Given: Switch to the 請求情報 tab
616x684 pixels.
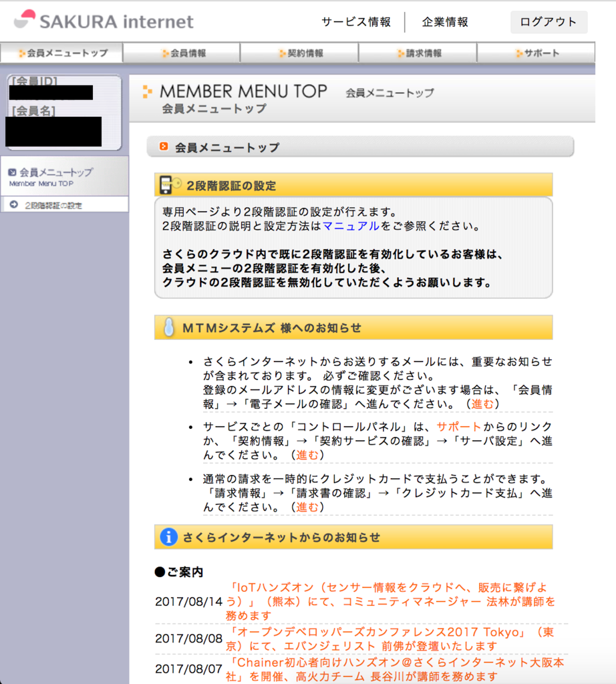Looking at the screenshot, I should click(418, 53).
